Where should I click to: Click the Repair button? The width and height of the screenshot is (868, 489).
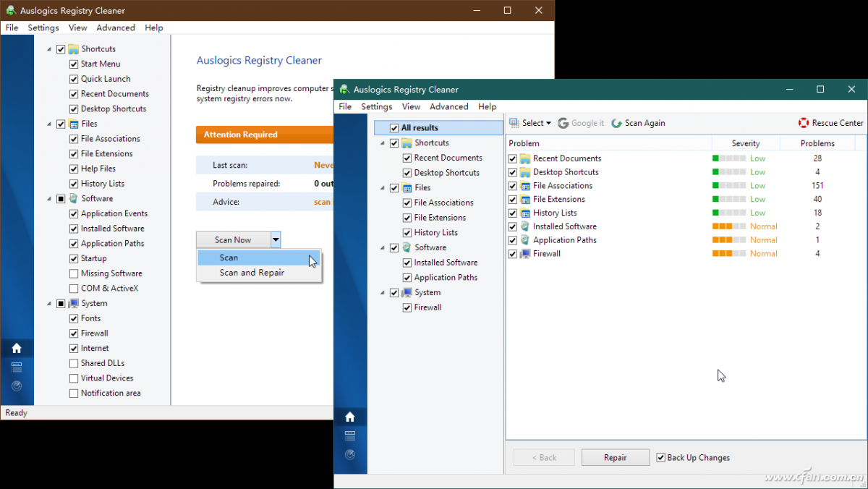[616, 457]
